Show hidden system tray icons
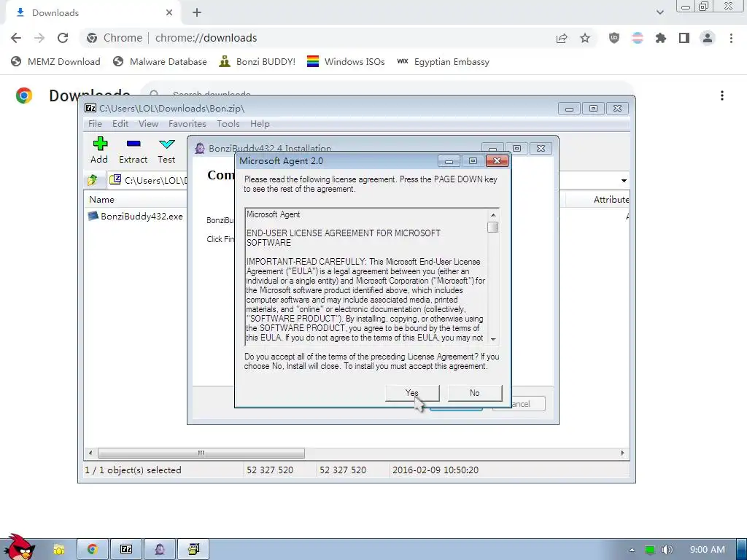The height and width of the screenshot is (560, 747). tap(632, 550)
